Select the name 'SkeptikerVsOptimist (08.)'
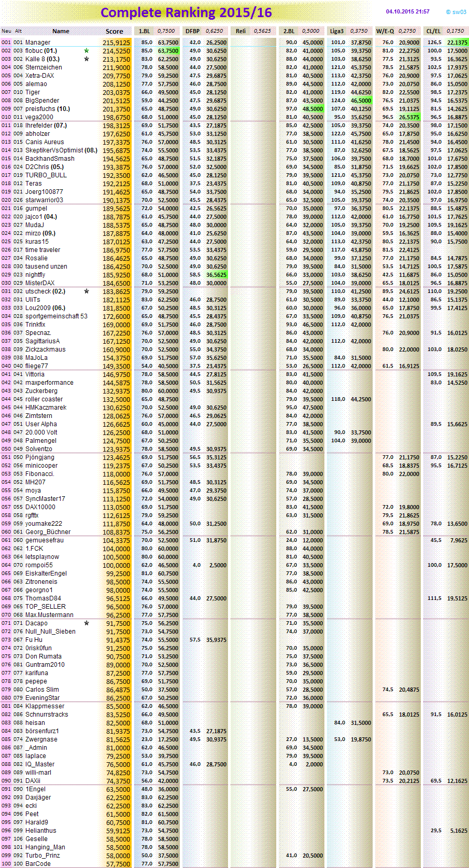Image resolution: width=469 pixels, height=868 pixels. click(x=61, y=150)
